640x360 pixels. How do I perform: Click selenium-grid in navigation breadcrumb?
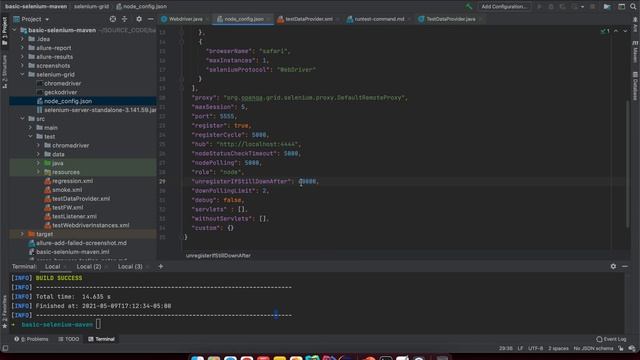[91, 7]
